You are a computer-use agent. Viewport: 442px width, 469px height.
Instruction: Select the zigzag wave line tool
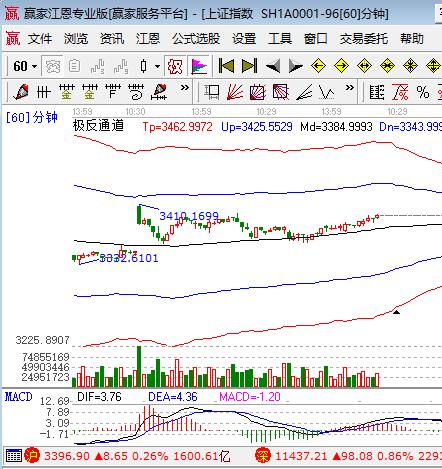click(326, 92)
